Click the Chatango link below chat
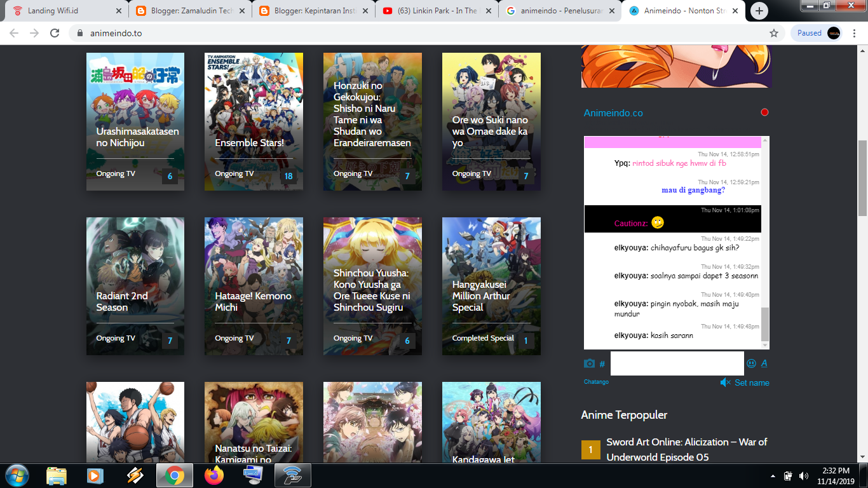The image size is (868, 488). click(x=596, y=382)
